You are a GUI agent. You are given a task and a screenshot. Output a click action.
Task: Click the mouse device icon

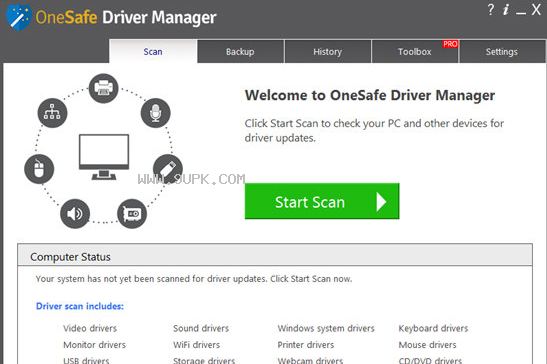39,169
